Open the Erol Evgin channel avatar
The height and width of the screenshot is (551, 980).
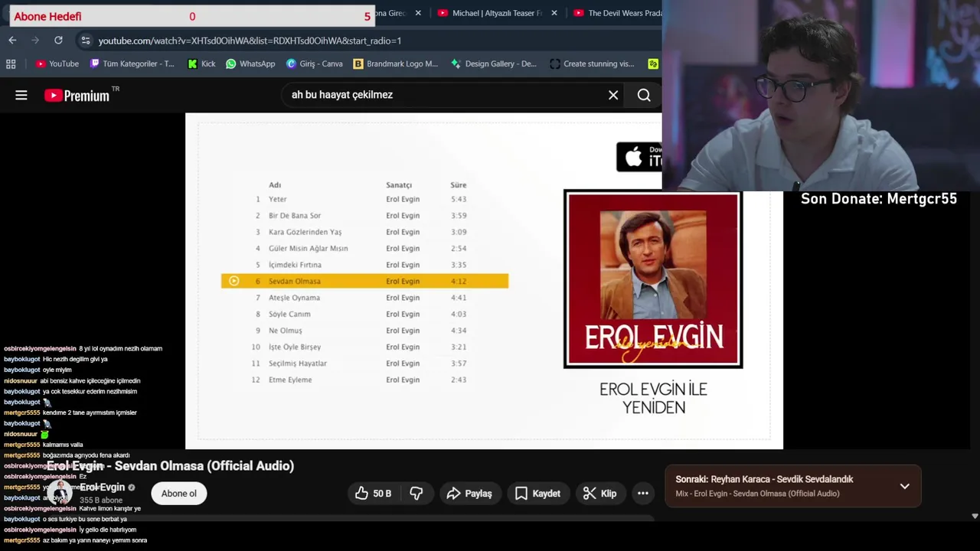60,492
